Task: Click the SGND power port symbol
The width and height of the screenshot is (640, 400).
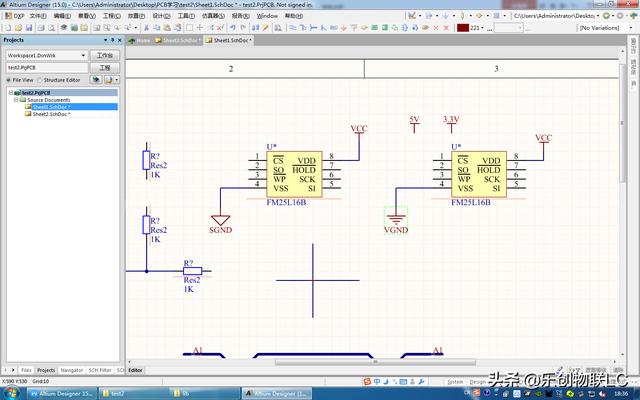Action: (x=220, y=224)
